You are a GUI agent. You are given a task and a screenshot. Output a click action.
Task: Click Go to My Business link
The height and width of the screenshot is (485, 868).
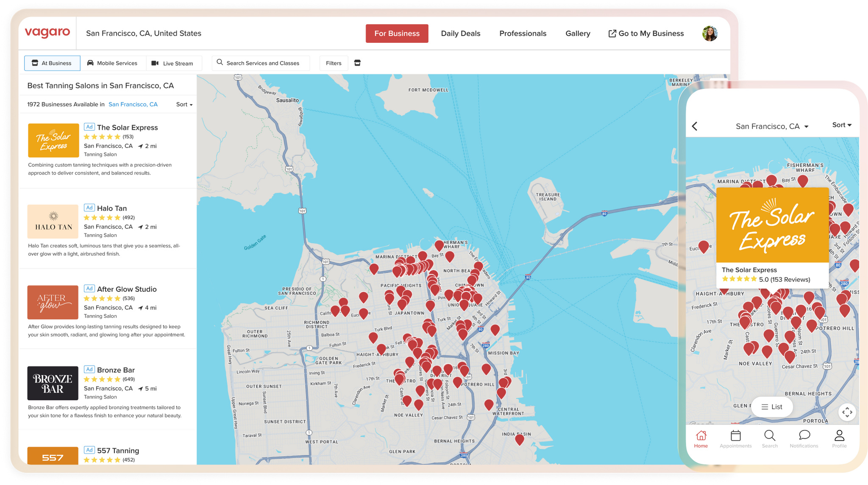646,33
